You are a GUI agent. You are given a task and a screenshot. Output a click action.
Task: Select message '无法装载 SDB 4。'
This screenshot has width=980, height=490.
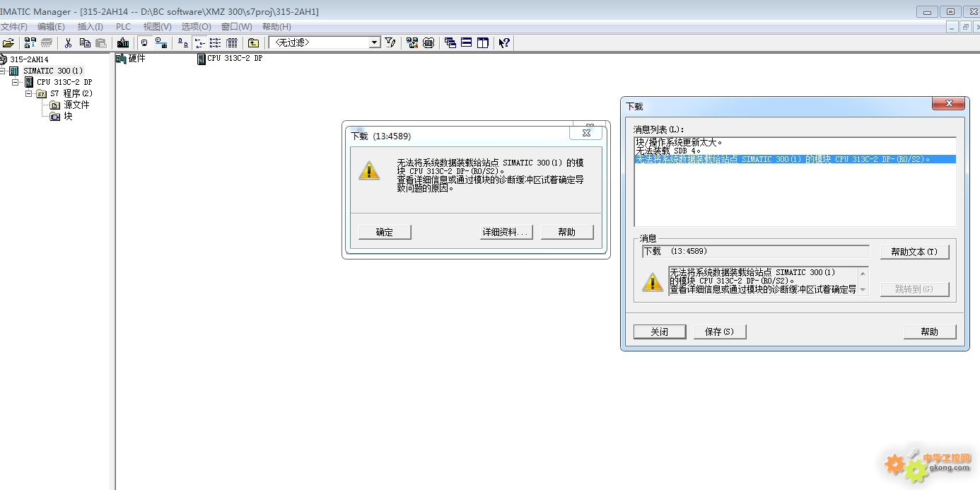795,151
